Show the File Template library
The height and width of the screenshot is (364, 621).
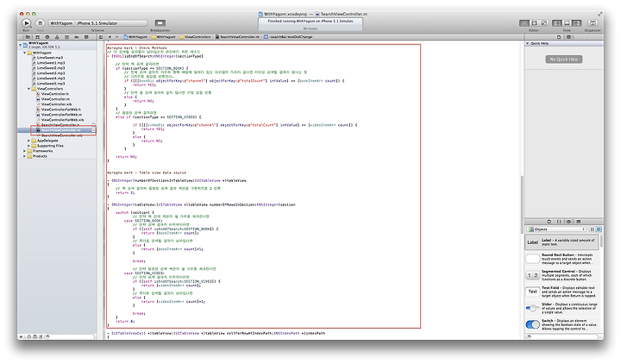click(x=549, y=222)
